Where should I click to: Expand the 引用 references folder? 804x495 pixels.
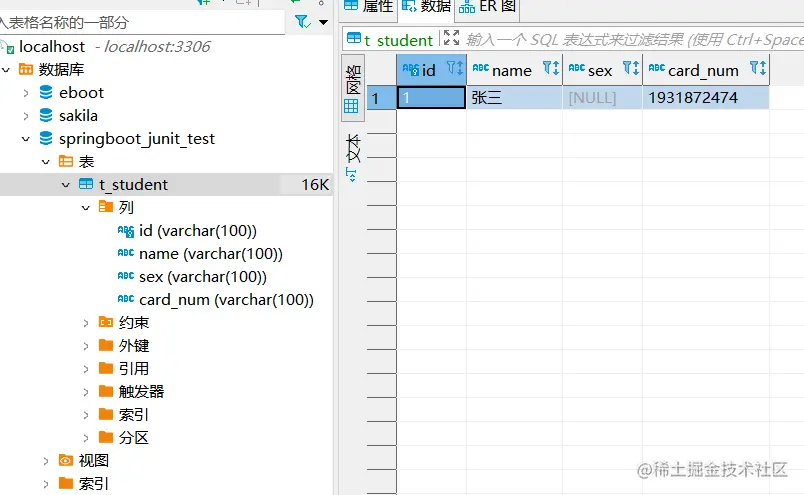(86, 369)
